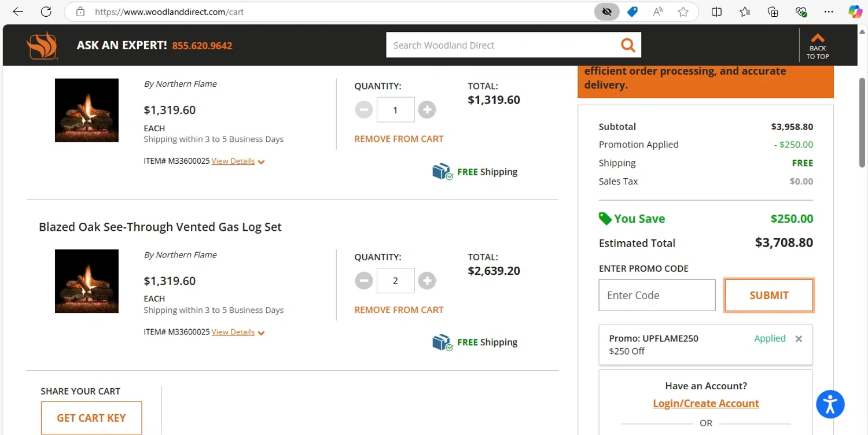
Task: Remove Blazed Oak item from cart
Action: point(399,309)
